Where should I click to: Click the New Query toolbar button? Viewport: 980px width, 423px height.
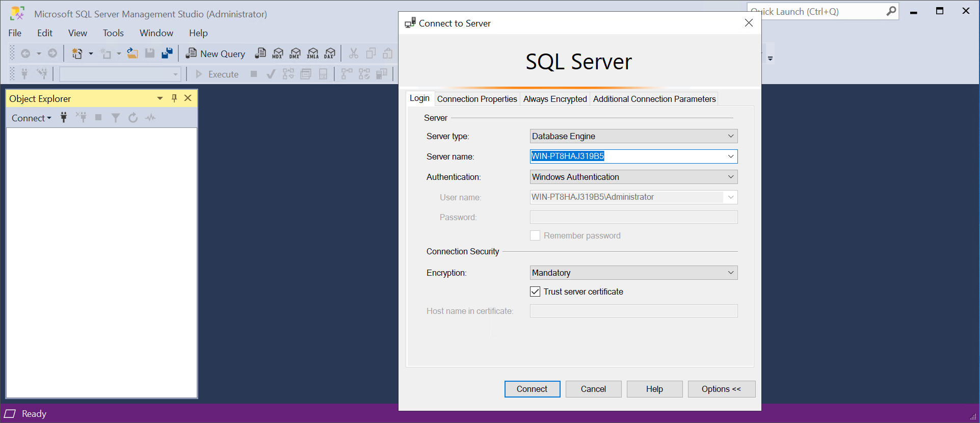[216, 54]
